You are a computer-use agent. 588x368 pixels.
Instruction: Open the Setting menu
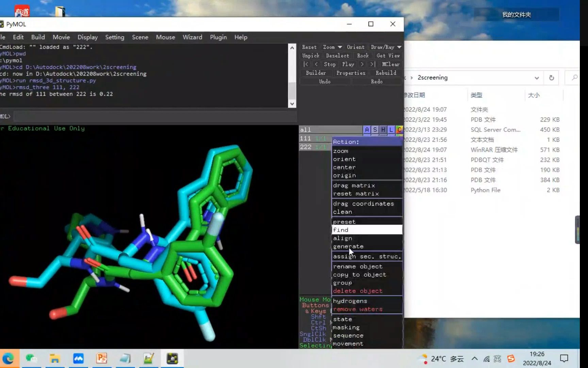coord(115,37)
